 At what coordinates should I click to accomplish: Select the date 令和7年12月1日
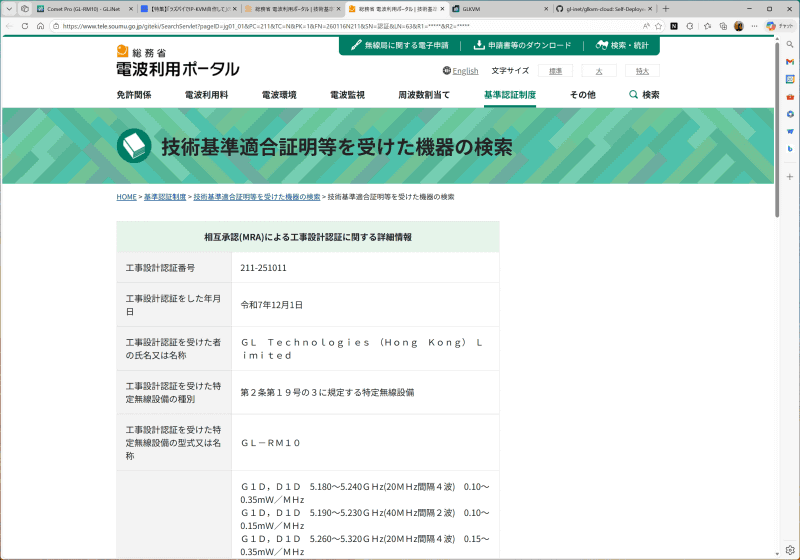271,305
